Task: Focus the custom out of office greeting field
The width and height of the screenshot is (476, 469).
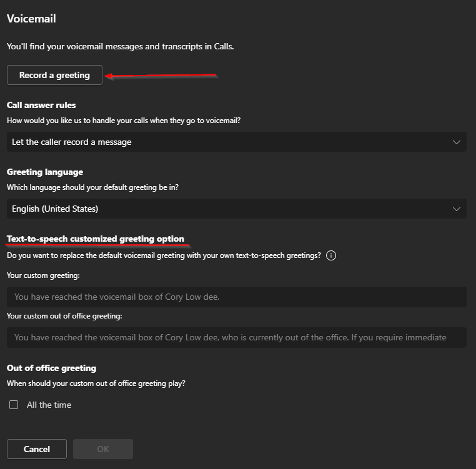Action: (237, 337)
